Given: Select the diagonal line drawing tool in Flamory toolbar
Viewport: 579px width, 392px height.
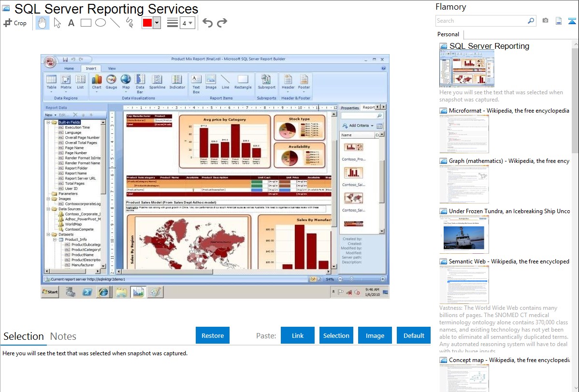Looking at the screenshot, I should [115, 23].
